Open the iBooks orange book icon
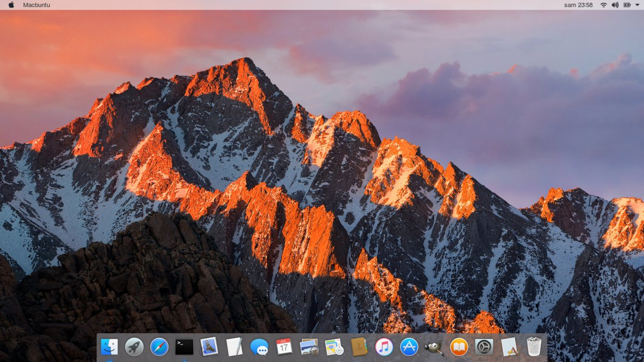Screen dimensions: 644x362 (x=459, y=347)
